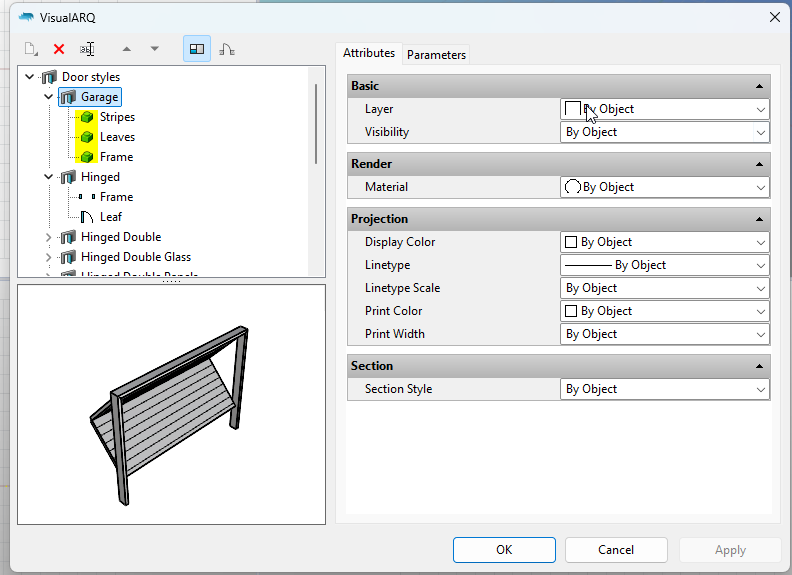Switch to the Parameters tab
Viewport: 792px width, 575px height.
click(436, 55)
